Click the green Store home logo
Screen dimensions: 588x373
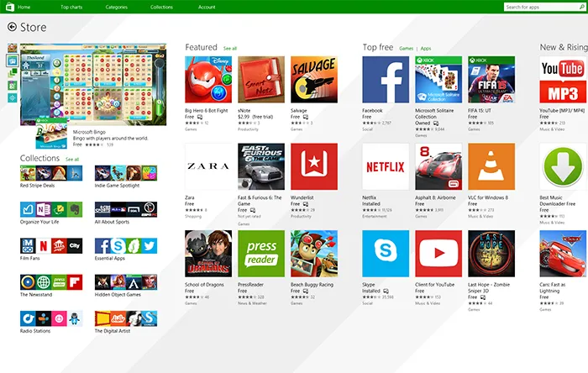(x=10, y=7)
